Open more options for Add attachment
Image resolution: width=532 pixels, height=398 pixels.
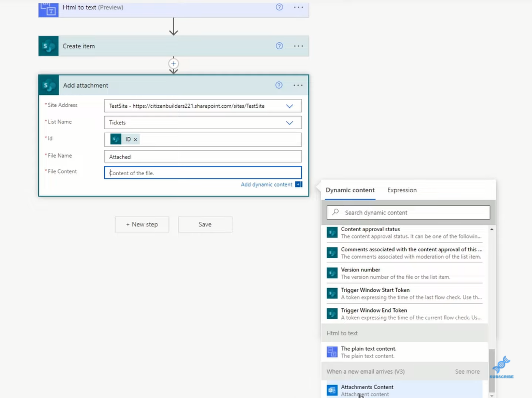[298, 85]
